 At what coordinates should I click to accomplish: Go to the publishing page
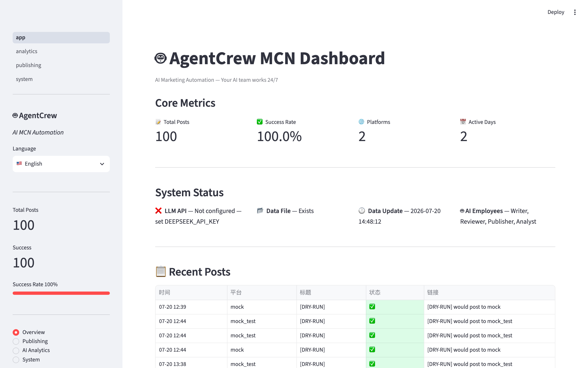61,65
